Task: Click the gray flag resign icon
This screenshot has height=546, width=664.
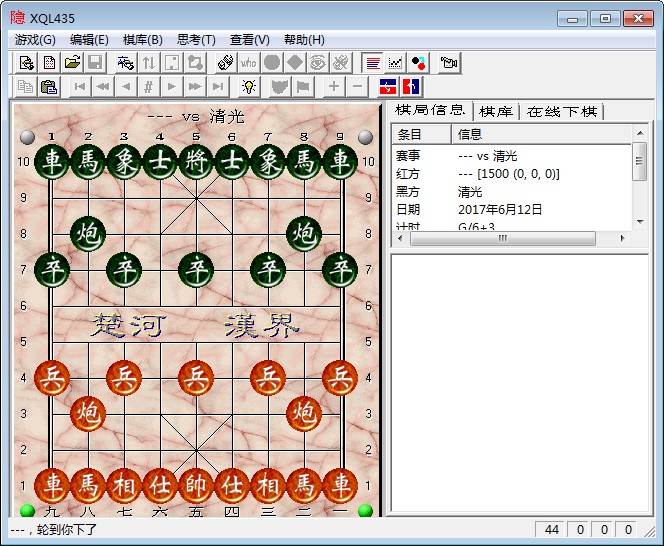Action: 302,87
